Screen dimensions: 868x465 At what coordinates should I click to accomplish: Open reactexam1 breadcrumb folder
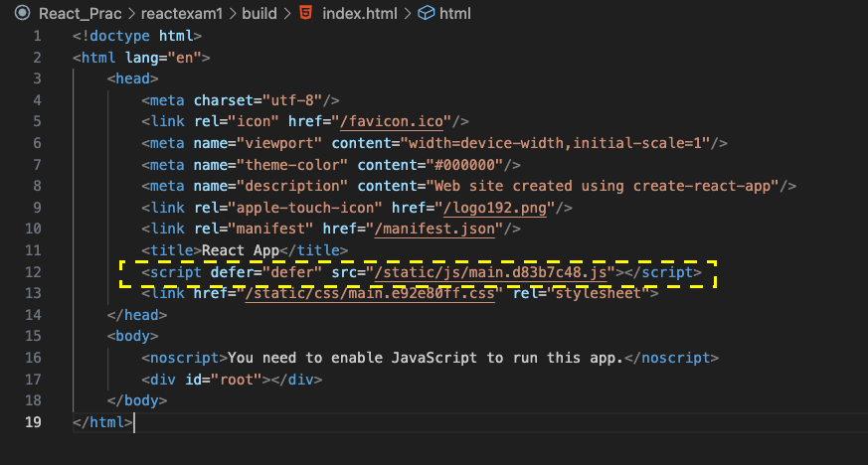(x=182, y=13)
